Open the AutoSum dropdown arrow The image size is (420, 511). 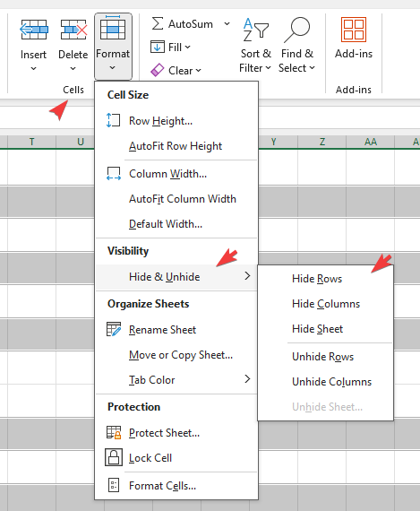click(227, 24)
